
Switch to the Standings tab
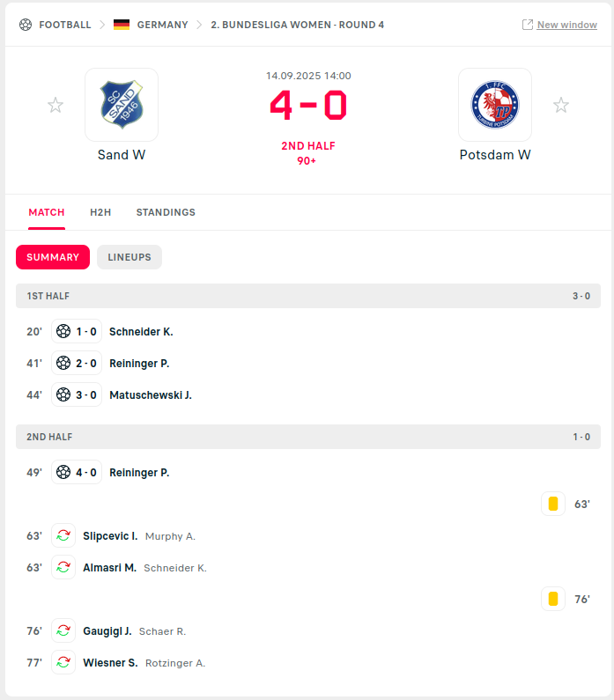(166, 212)
